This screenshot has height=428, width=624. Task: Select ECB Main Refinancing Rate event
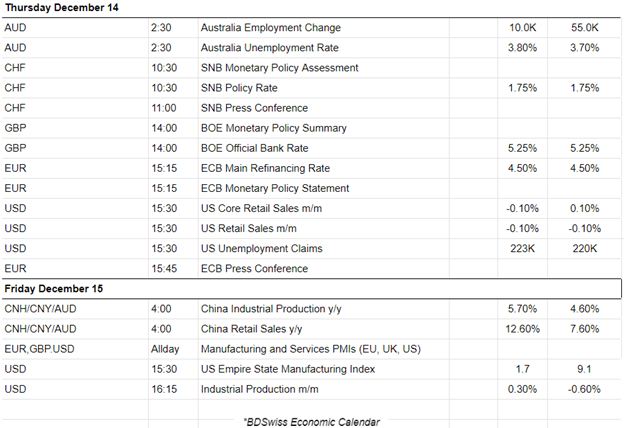(265, 168)
